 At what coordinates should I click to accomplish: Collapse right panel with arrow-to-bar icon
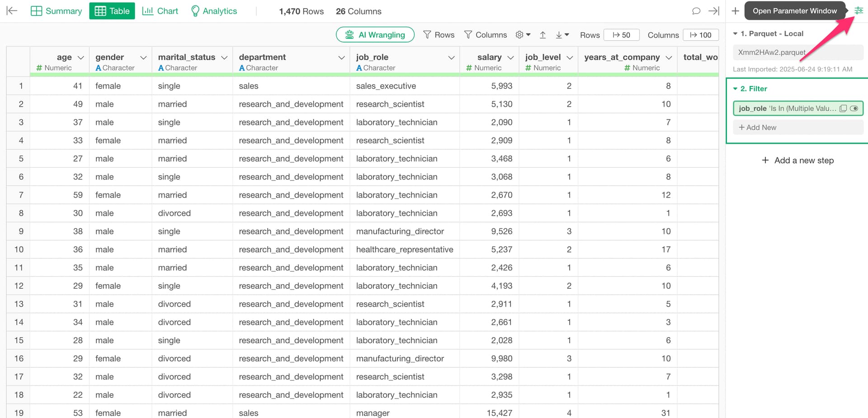tap(714, 11)
